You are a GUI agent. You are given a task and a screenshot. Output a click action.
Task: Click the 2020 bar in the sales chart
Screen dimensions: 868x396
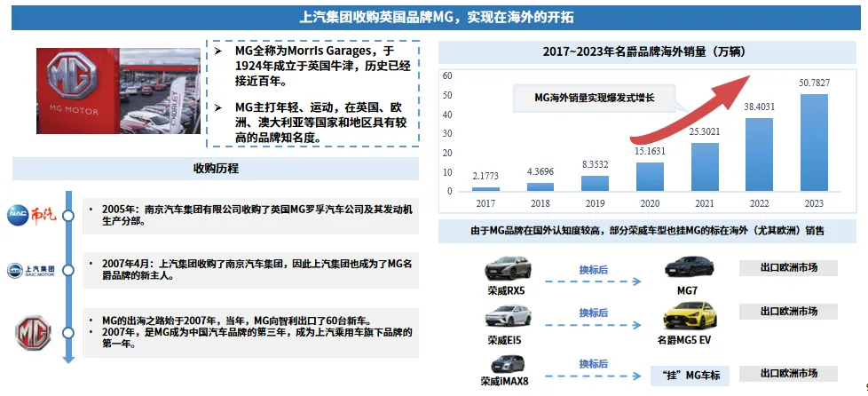click(x=650, y=177)
